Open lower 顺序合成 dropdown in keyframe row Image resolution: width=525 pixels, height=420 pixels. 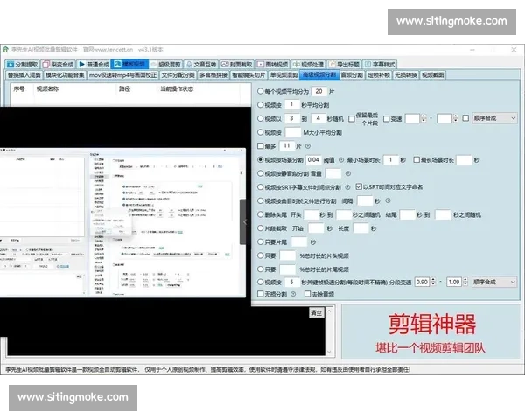tap(494, 282)
